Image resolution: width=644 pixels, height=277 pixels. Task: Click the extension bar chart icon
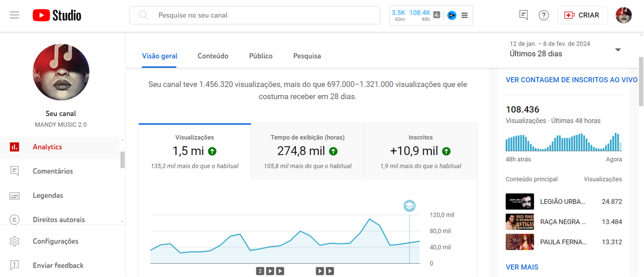(437, 15)
